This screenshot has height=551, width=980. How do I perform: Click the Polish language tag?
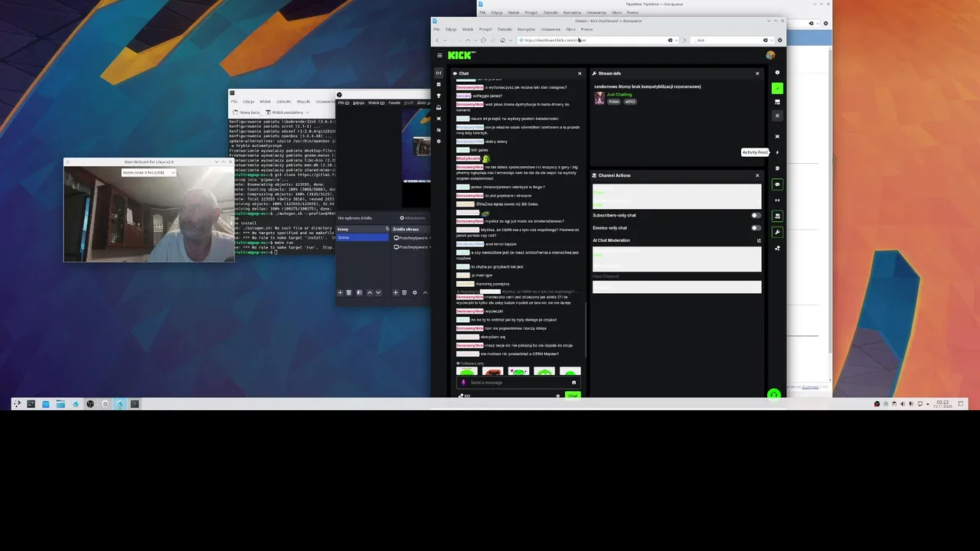[x=613, y=101]
